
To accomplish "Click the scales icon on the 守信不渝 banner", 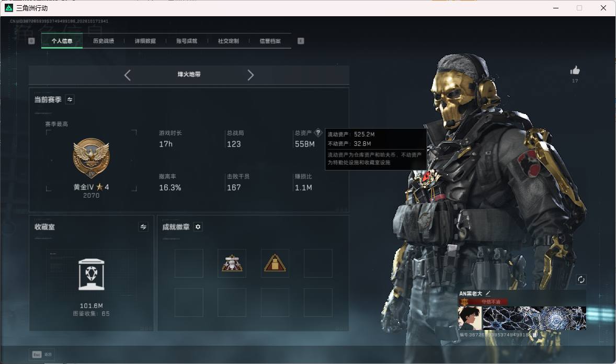I will 465,302.
